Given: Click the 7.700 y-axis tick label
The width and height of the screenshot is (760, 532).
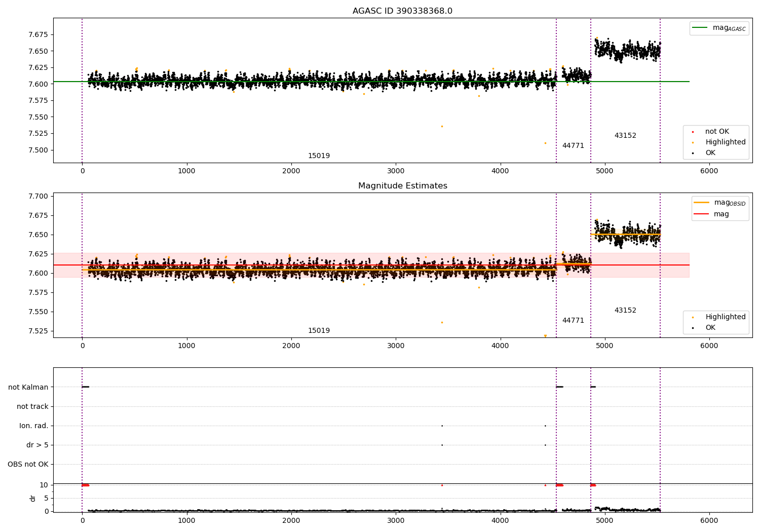Looking at the screenshot, I should pos(38,197).
